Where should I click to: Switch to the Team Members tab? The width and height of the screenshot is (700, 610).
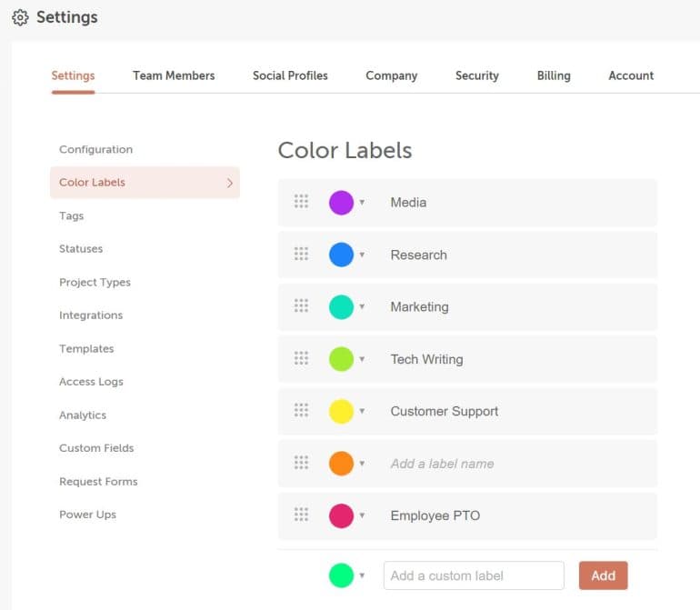click(174, 75)
